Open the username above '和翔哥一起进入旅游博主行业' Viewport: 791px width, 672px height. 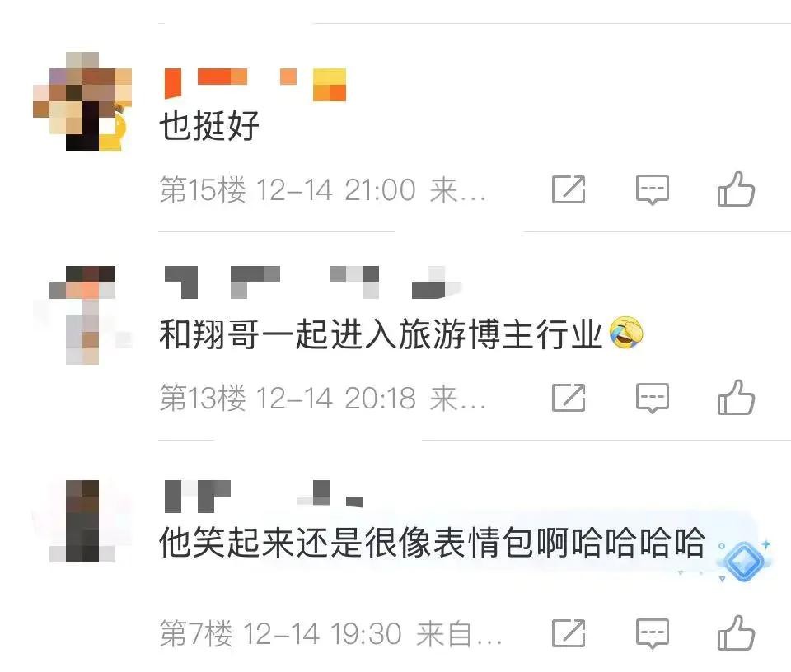click(313, 282)
